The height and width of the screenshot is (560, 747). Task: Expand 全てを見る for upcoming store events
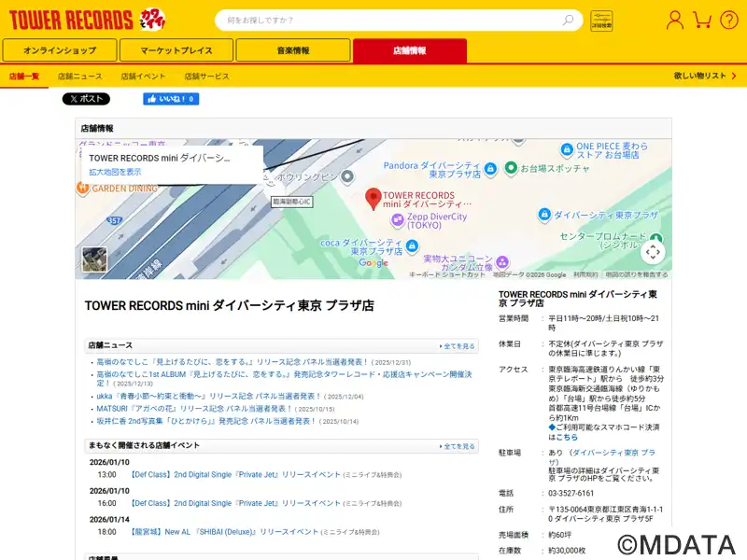coord(457,446)
